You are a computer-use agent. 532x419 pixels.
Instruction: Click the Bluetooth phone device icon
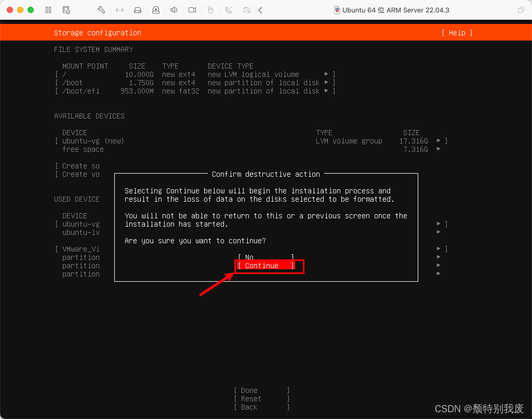[x=229, y=10]
